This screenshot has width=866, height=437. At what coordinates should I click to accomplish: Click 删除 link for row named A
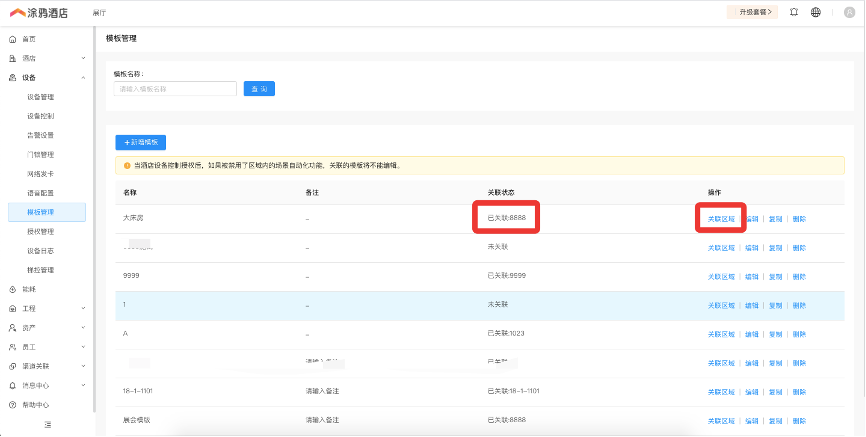point(799,334)
